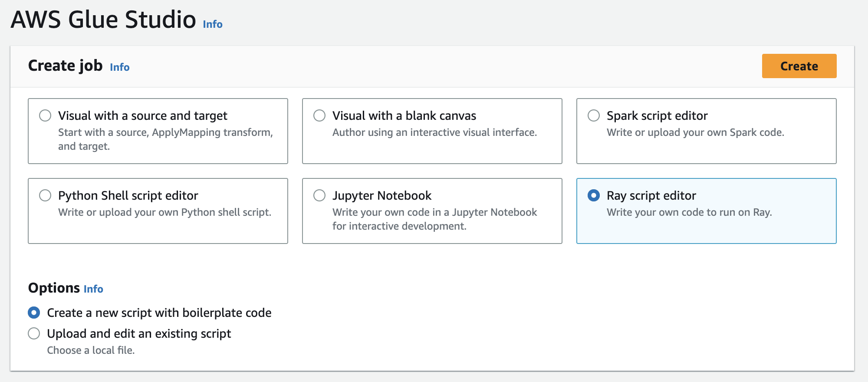Click the Ray script editor description text
The height and width of the screenshot is (382, 868).
[x=689, y=212]
